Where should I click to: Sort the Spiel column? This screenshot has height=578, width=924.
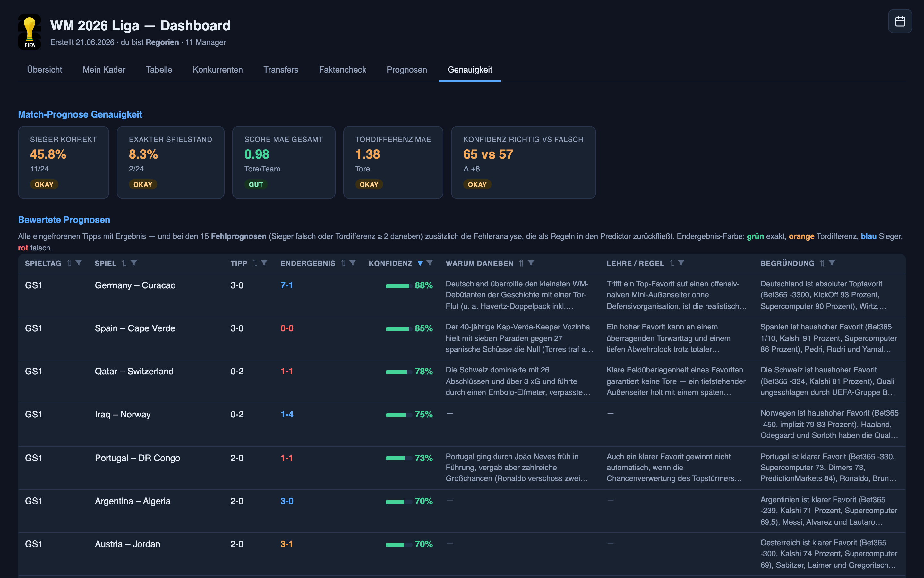coord(124,263)
